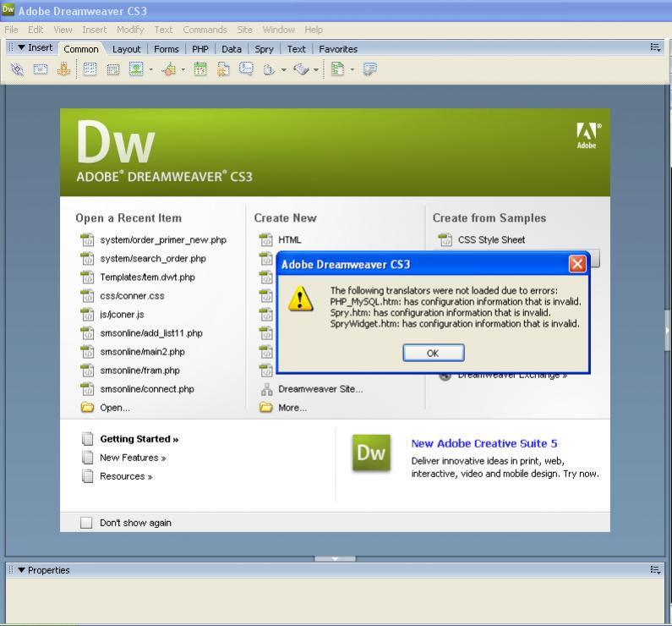Click the Insert Div Tag icon

click(112, 69)
